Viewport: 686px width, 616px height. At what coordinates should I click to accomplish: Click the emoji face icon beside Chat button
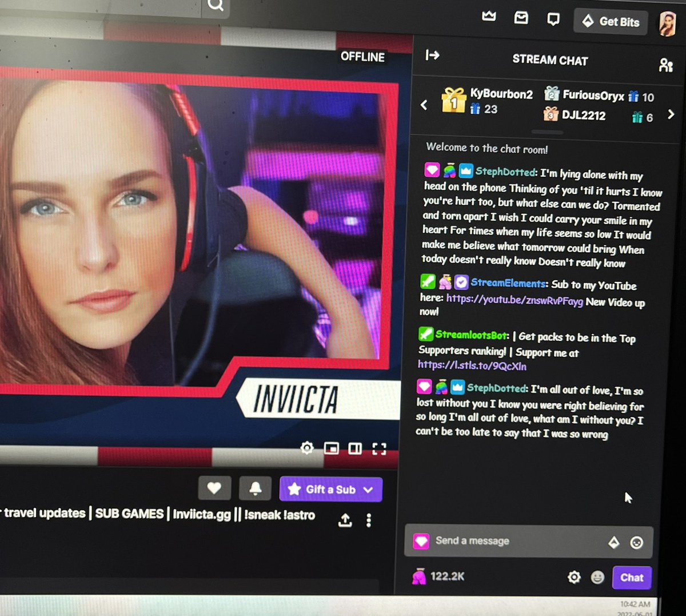click(x=597, y=578)
